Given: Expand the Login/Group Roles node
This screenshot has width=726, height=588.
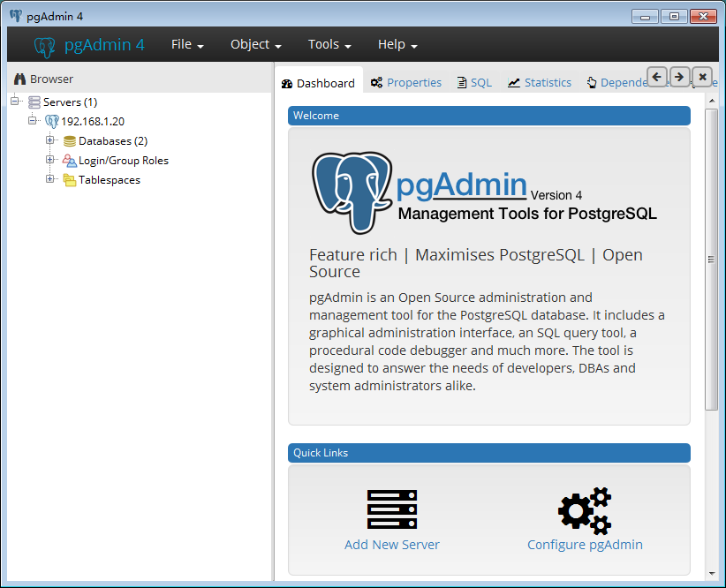Looking at the screenshot, I should click(50, 161).
